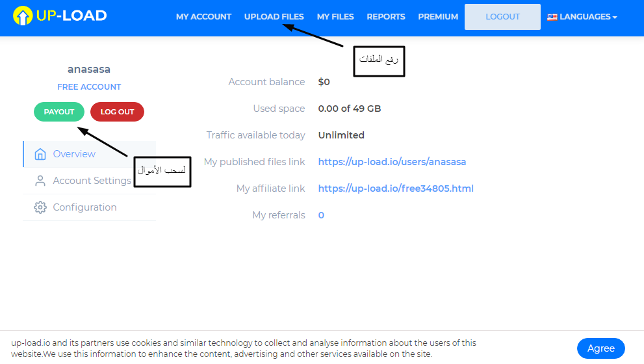Click the FREE ACCOUNT label
644x364 pixels.
coord(89,87)
